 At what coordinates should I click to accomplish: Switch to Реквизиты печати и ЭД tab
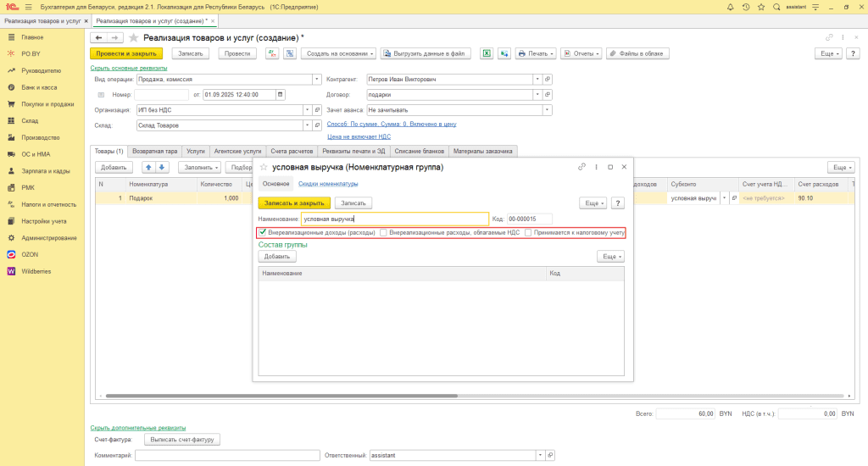[353, 151]
